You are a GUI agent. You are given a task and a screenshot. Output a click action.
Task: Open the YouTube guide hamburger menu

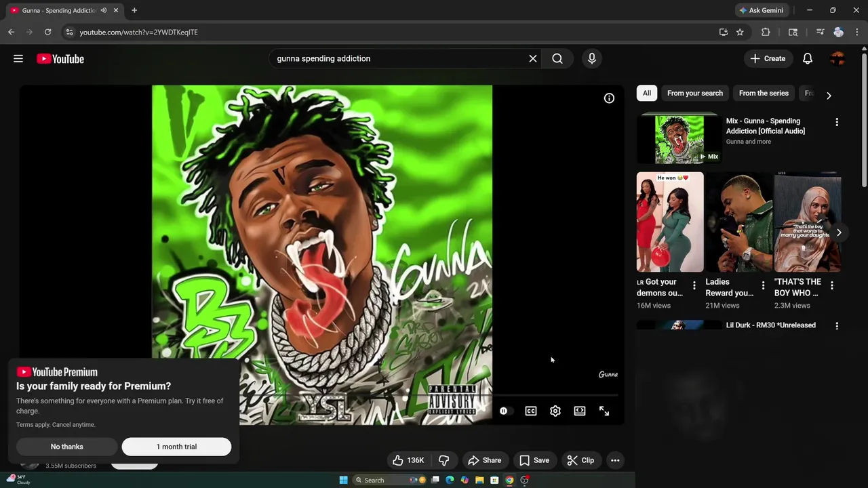[x=18, y=59]
